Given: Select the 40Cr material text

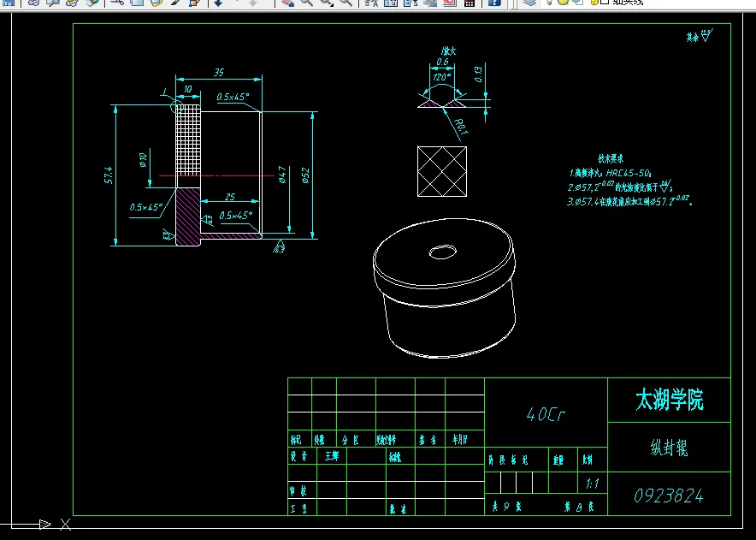Looking at the screenshot, I should point(546,414).
